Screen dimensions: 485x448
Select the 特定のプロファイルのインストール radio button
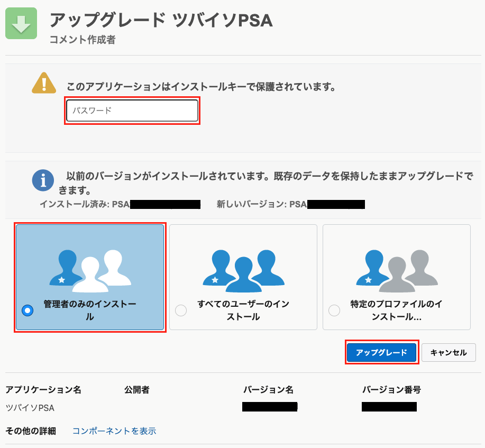tap(334, 310)
